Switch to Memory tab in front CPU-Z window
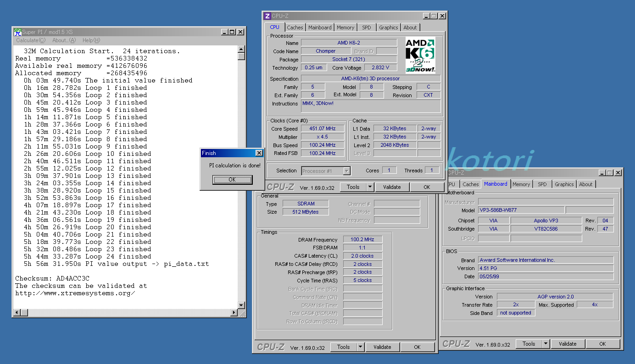This screenshot has width=635, height=364. click(x=345, y=28)
